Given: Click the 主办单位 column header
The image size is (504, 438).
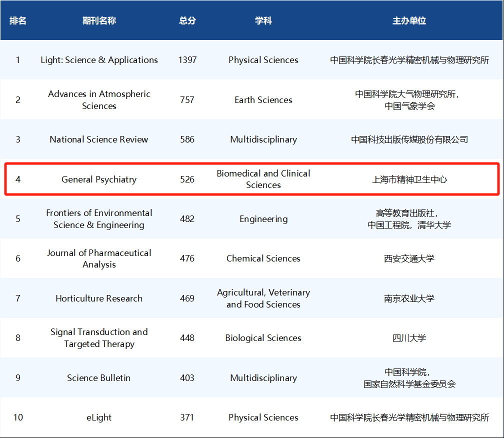Looking at the screenshot, I should [409, 20].
